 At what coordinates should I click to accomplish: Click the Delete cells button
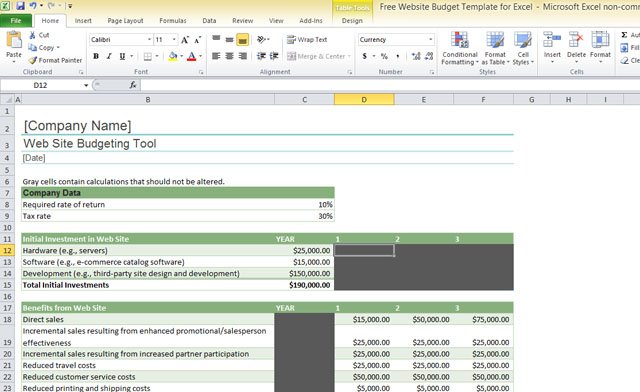pyautogui.click(x=576, y=47)
